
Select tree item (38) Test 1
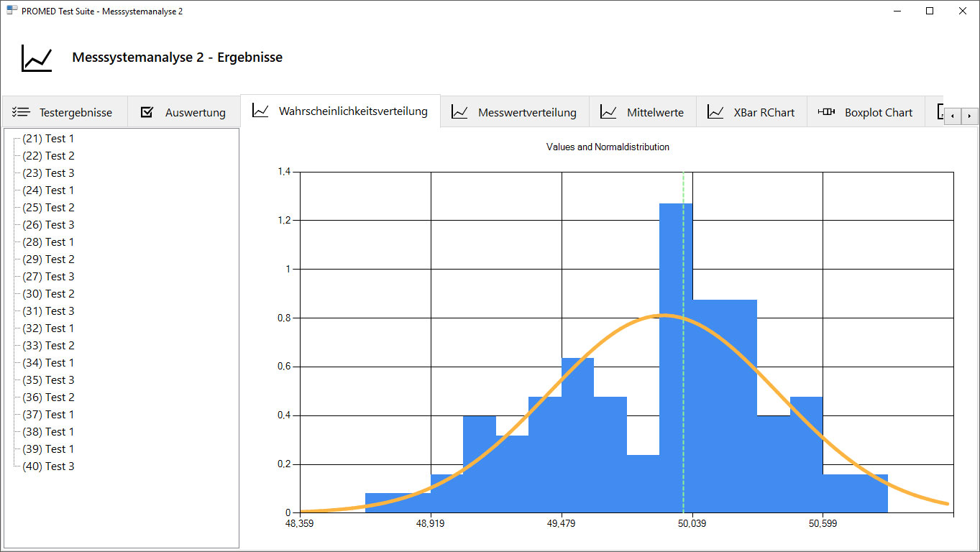coord(48,432)
